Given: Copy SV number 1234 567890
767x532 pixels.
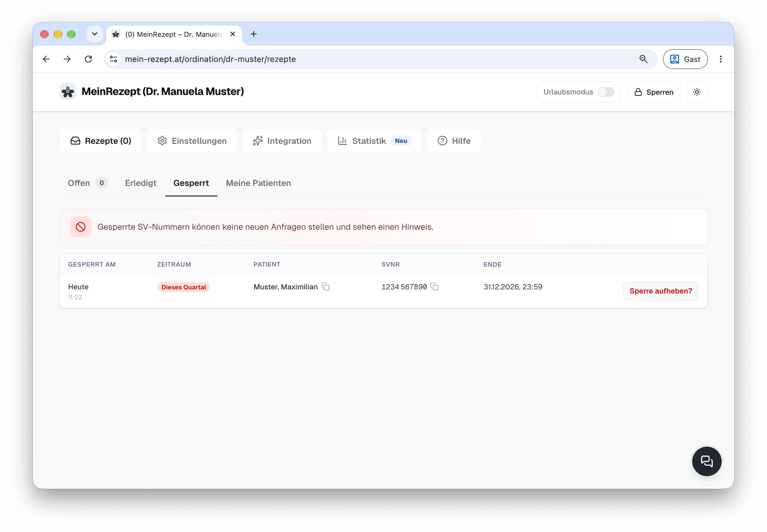Looking at the screenshot, I should tap(434, 287).
